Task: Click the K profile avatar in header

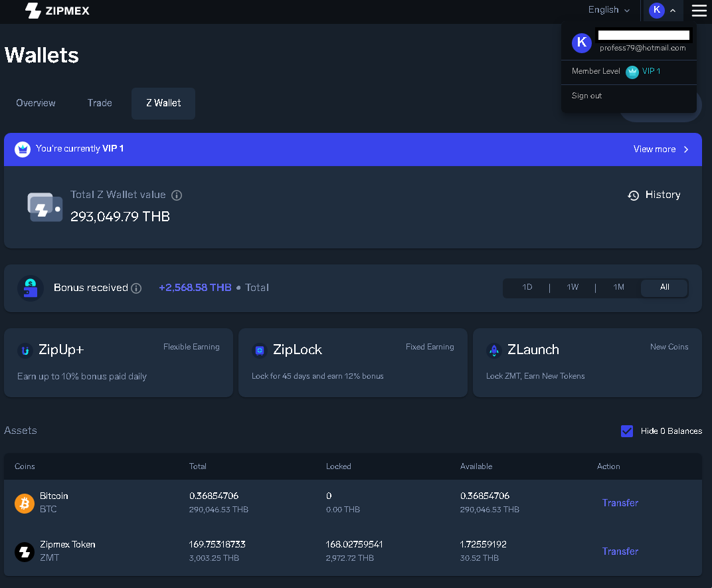Action: pyautogui.click(x=657, y=10)
